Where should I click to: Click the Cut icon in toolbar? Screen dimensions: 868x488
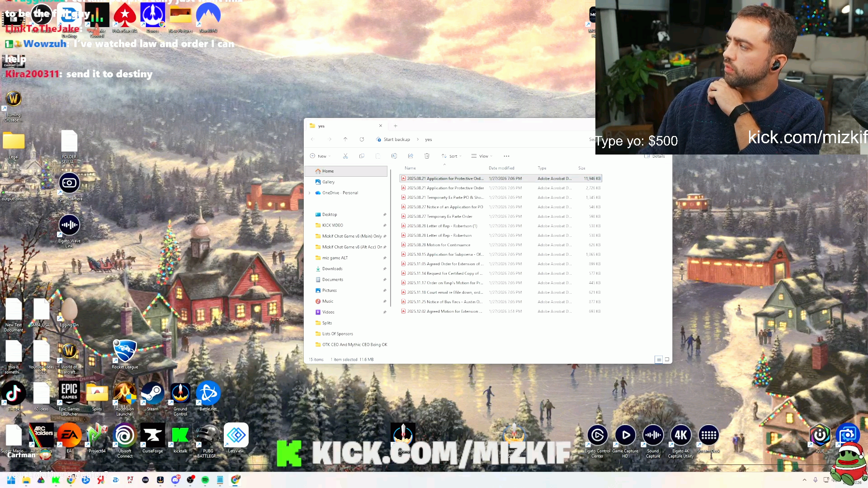pyautogui.click(x=345, y=156)
